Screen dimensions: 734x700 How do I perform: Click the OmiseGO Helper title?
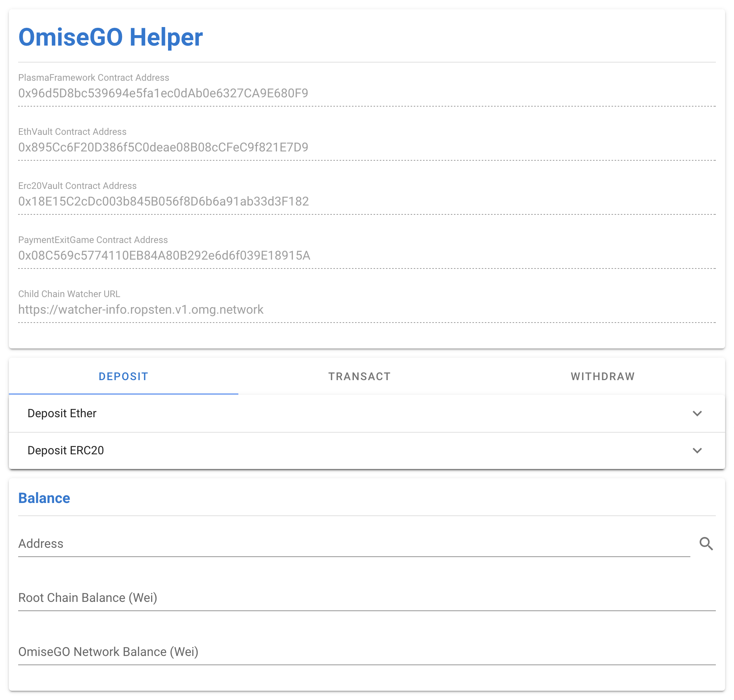point(110,37)
